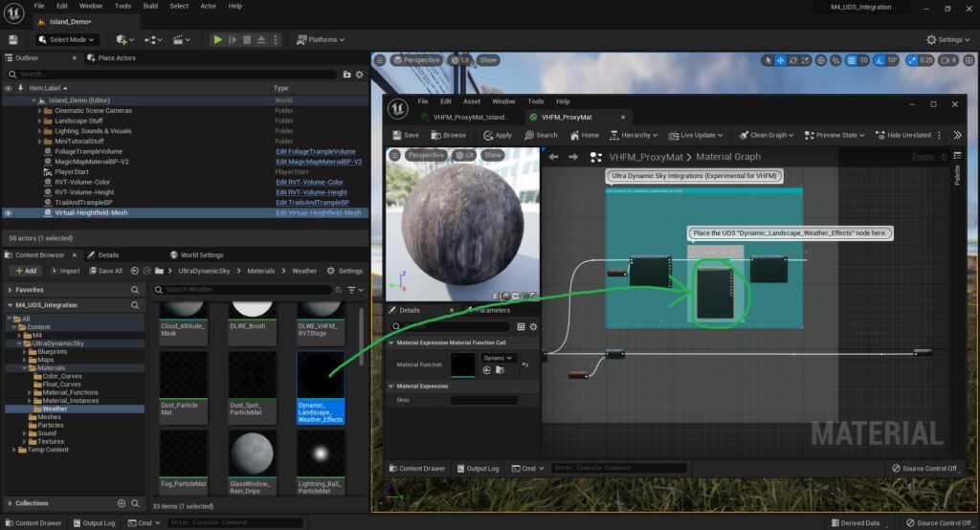Open the Actor menu

pyautogui.click(x=208, y=6)
